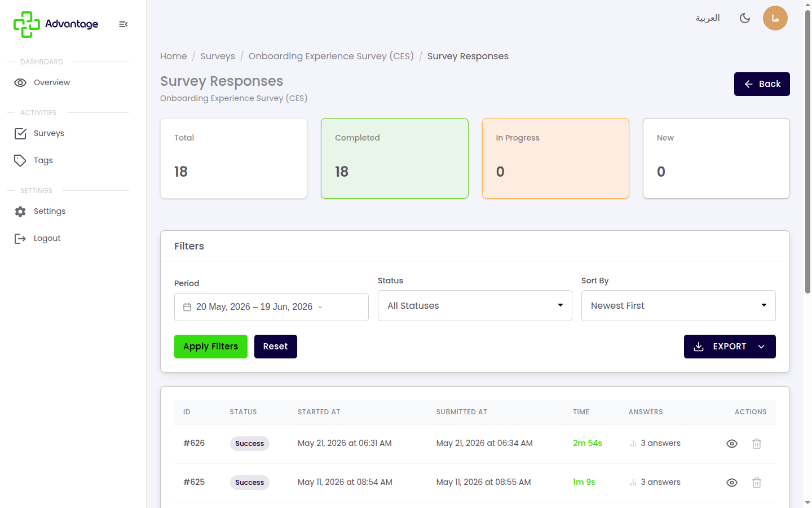Click the ANSWERS column header
Image resolution: width=812 pixels, height=508 pixels.
(x=646, y=412)
